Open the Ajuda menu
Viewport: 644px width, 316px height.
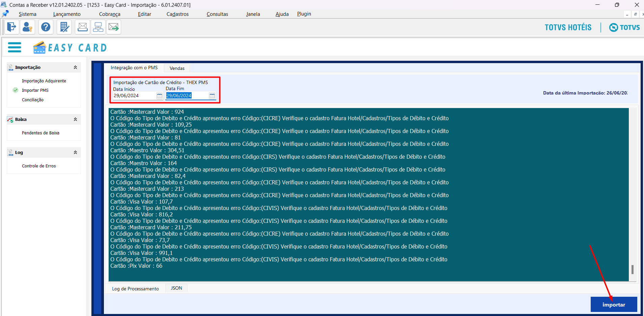tap(282, 14)
